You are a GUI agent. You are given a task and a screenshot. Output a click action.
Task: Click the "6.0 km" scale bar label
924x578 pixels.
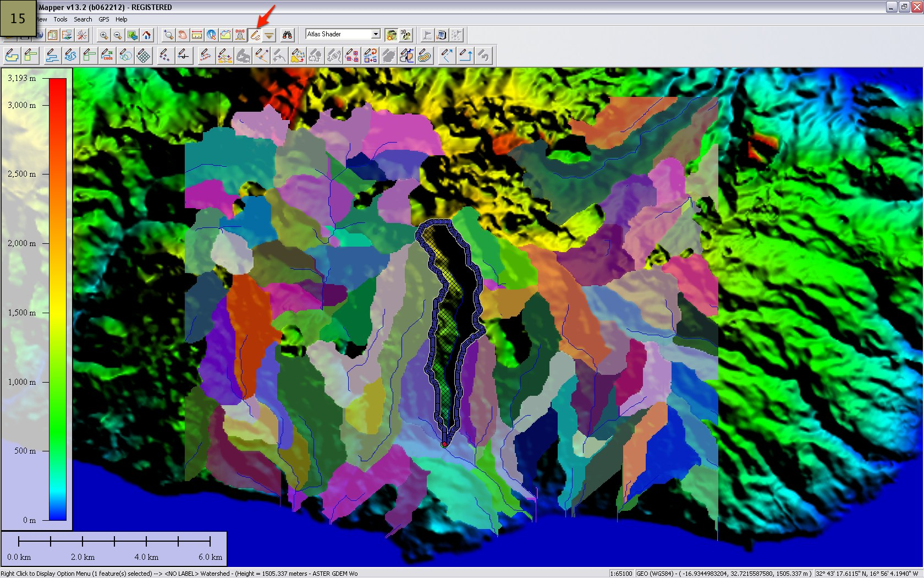coord(210,557)
